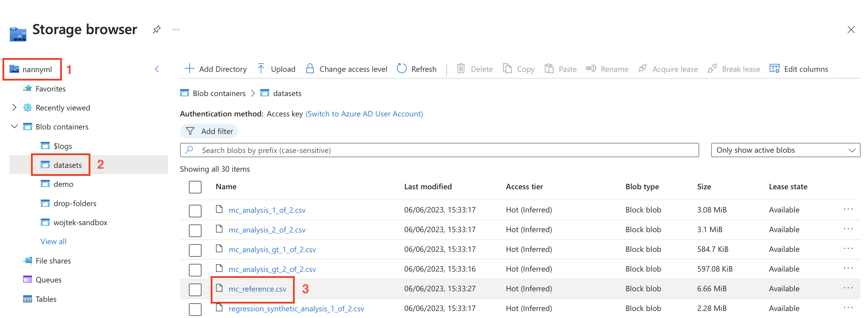
Task: Click Switch to Azure AD User Account link
Action: pyautogui.click(x=364, y=114)
